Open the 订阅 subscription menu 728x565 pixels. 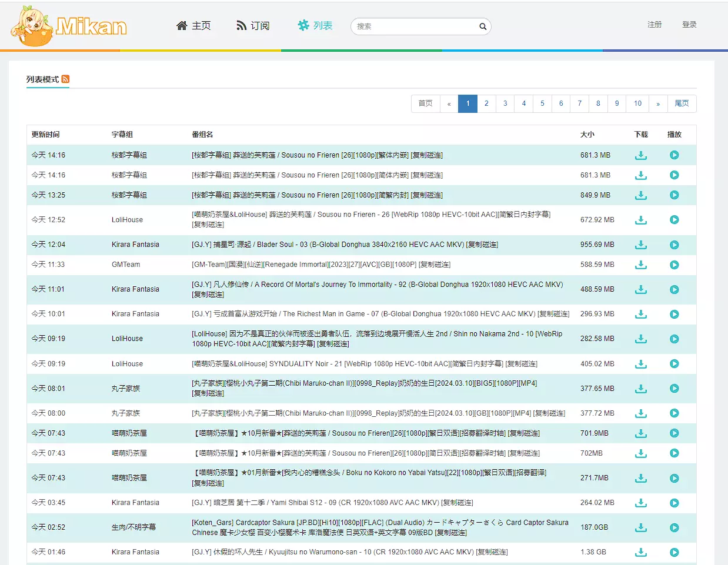(253, 26)
